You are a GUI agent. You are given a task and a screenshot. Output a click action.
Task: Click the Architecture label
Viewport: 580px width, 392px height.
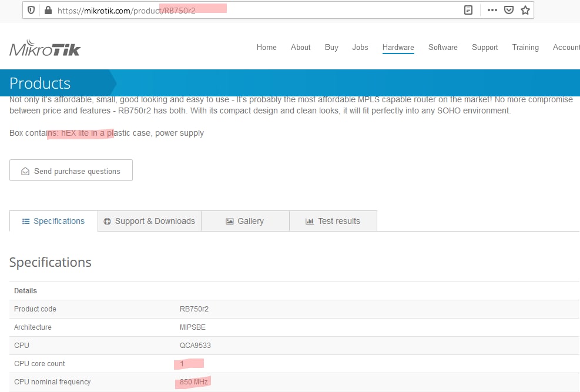(32, 327)
